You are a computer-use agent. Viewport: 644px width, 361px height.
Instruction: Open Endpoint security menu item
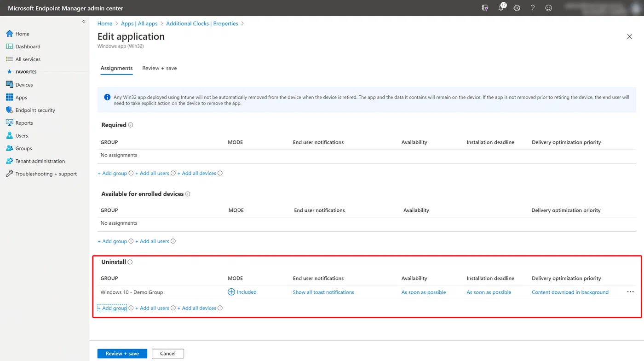pyautogui.click(x=35, y=110)
